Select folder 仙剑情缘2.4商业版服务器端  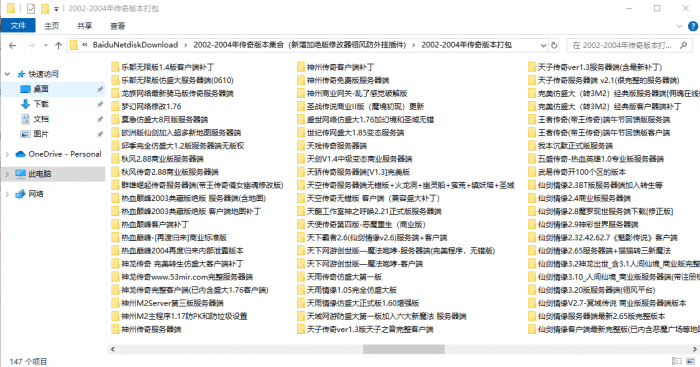tap(579, 198)
